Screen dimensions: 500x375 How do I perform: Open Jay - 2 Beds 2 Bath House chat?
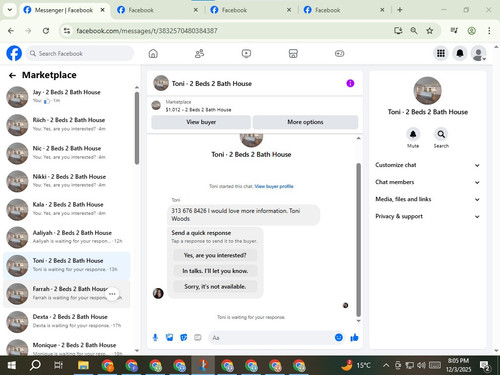[x=67, y=96]
